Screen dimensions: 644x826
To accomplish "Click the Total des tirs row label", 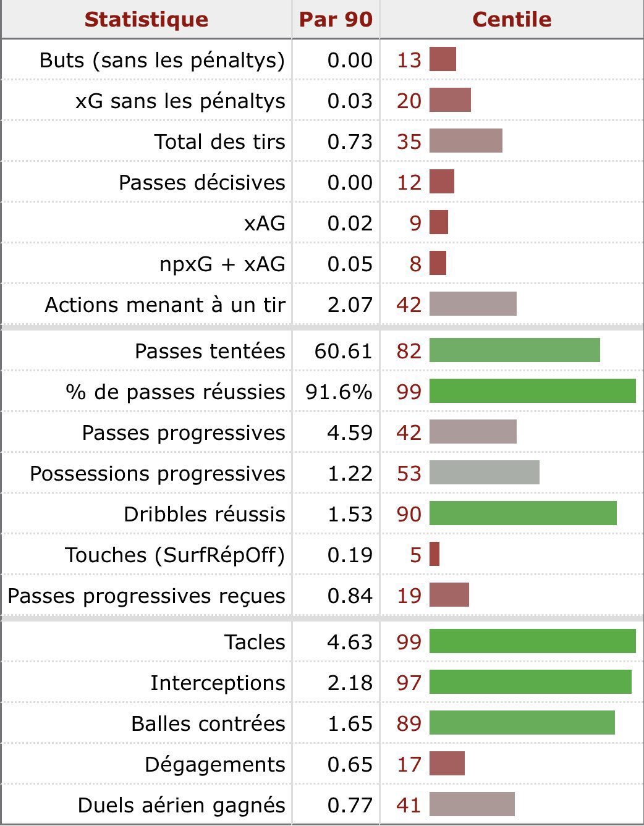I will pyautogui.click(x=219, y=141).
